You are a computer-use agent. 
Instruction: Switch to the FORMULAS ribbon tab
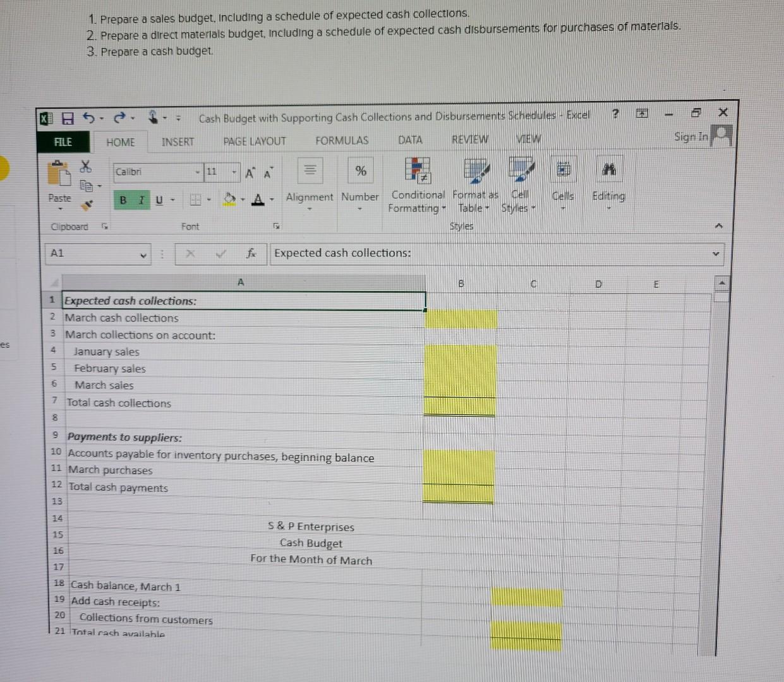341,140
